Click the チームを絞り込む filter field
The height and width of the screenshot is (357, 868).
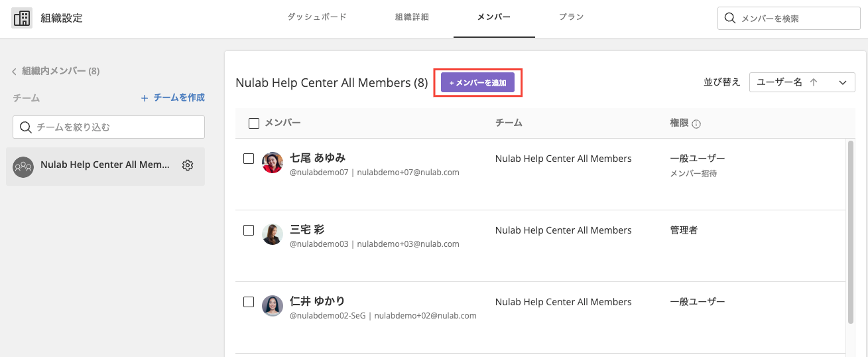click(x=109, y=127)
